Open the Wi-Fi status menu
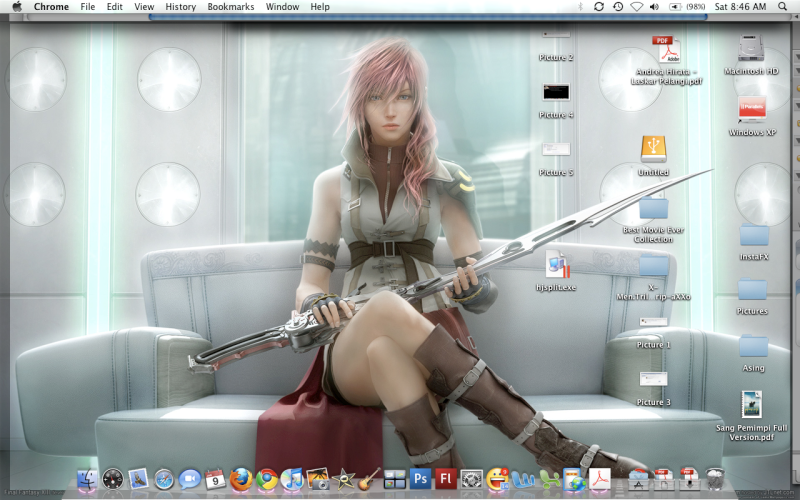The height and width of the screenshot is (500, 800). pos(637,7)
